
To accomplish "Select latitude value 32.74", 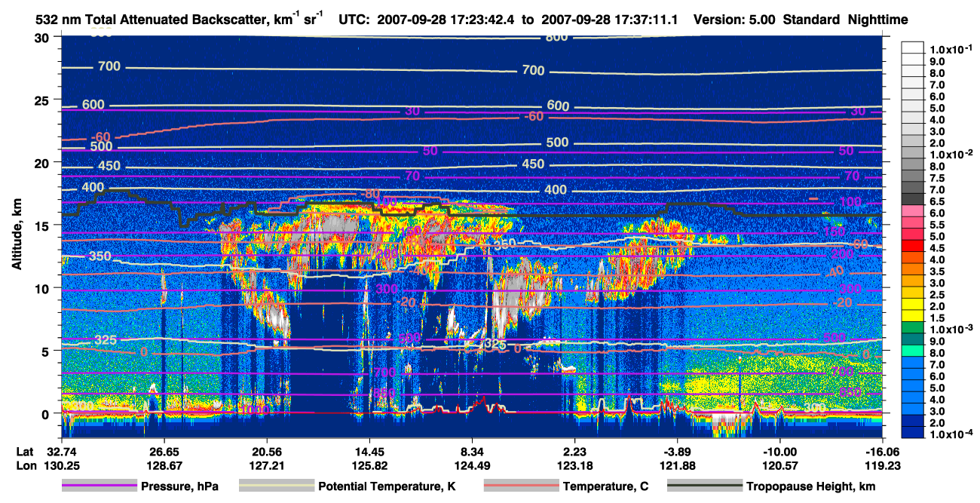I will [x=62, y=451].
